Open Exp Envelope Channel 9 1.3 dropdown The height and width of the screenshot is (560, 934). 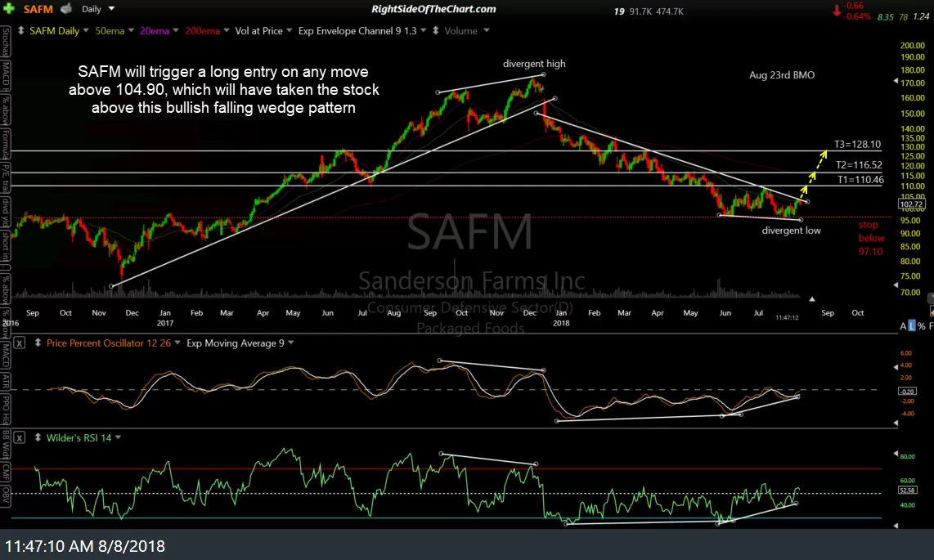tap(423, 30)
